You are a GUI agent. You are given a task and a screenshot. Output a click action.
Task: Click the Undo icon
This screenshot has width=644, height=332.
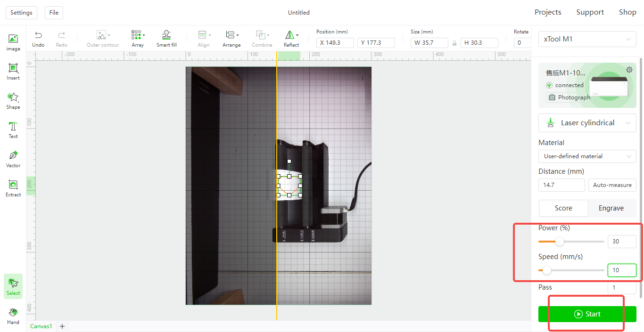tap(38, 39)
